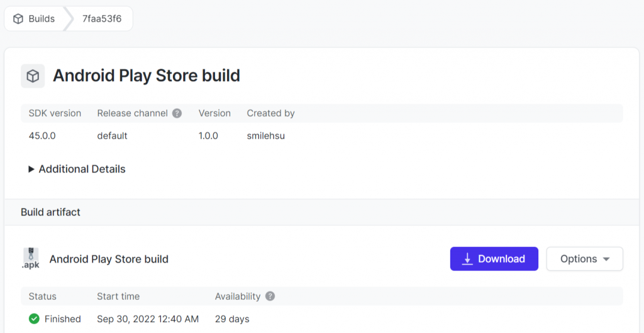Click the 45.0.0 SDK version value
Image resolution: width=644 pixels, height=333 pixels.
tap(42, 136)
